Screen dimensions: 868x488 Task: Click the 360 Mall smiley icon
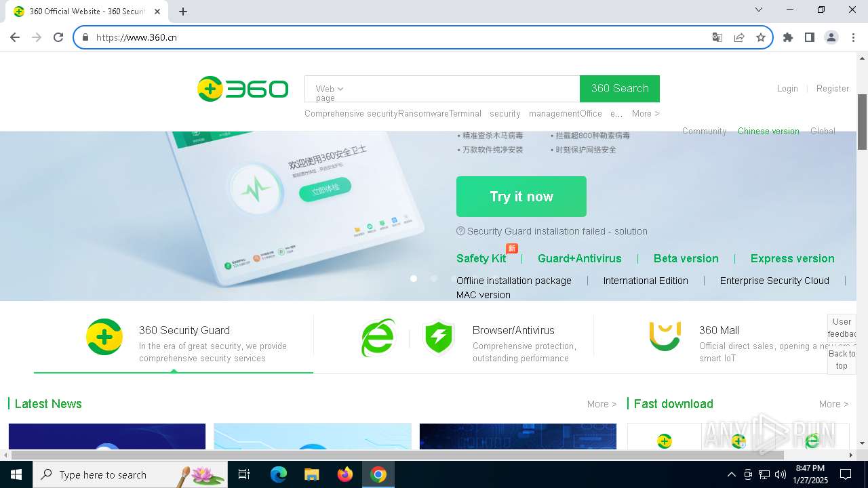665,336
